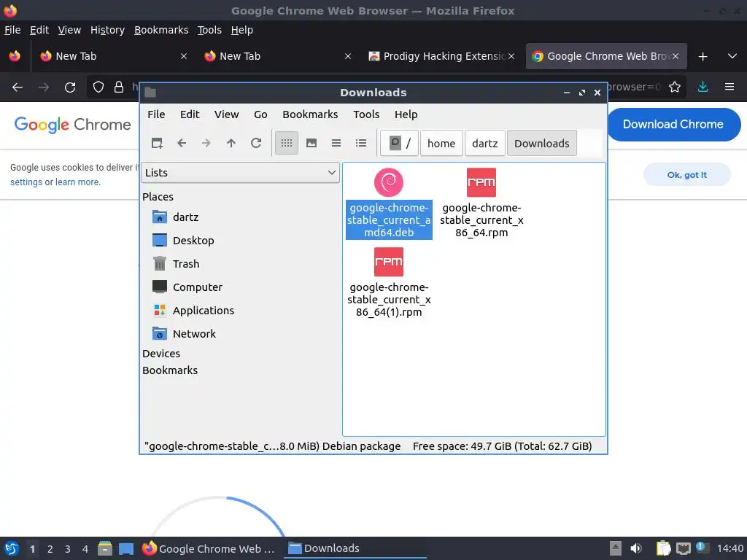Switch file manager to icon view
Viewport: 747px width, 560px height.
pos(286,143)
